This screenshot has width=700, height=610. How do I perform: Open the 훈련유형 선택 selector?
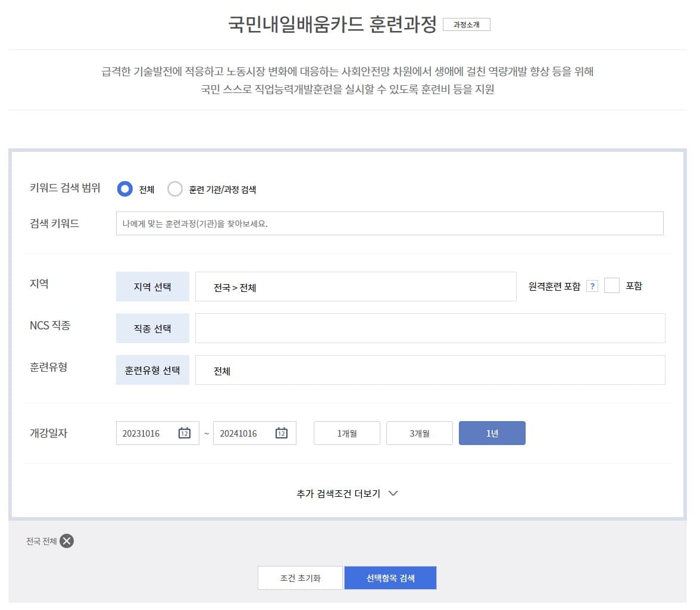(152, 369)
